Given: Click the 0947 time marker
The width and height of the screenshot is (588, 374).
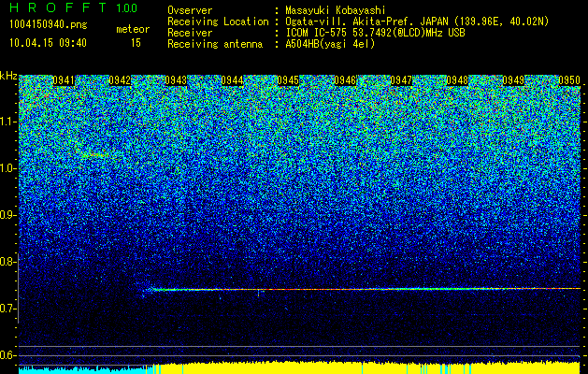Looking at the screenshot, I should [401, 80].
